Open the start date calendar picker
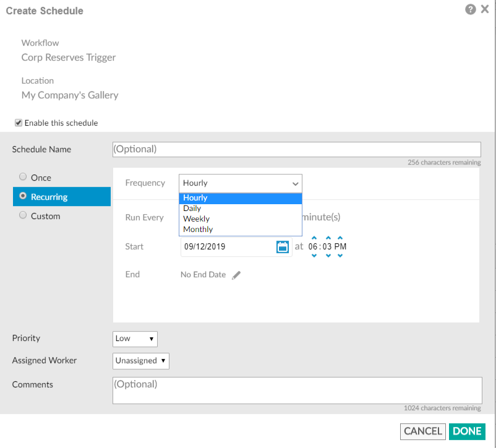 [x=282, y=247]
